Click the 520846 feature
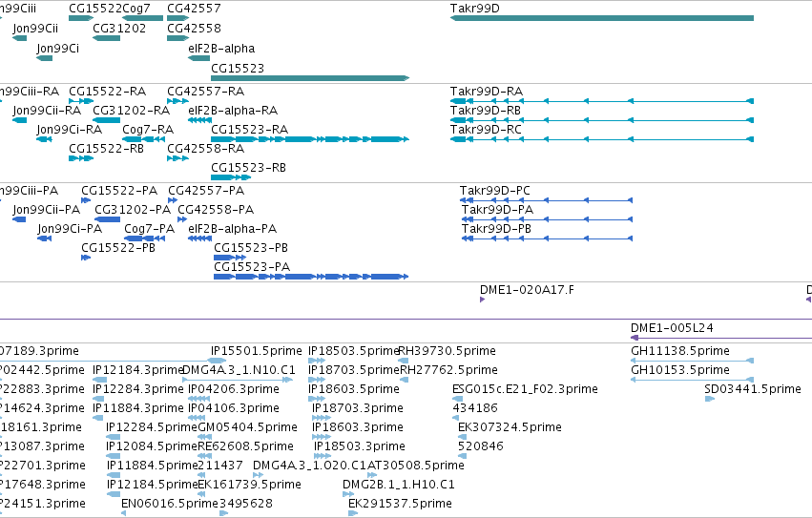Image resolution: width=812 pixels, height=518 pixels. coord(463,456)
